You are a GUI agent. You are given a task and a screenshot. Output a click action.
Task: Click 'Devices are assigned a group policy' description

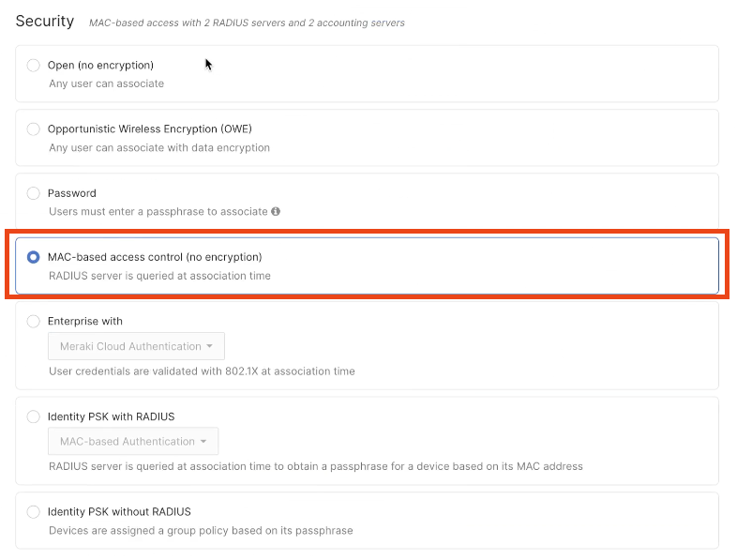(x=201, y=530)
